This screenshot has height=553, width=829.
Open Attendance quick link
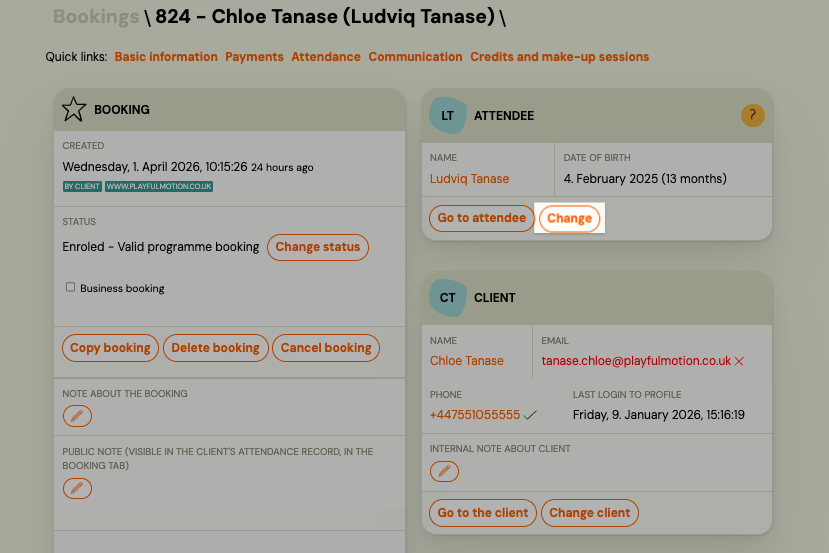point(326,57)
